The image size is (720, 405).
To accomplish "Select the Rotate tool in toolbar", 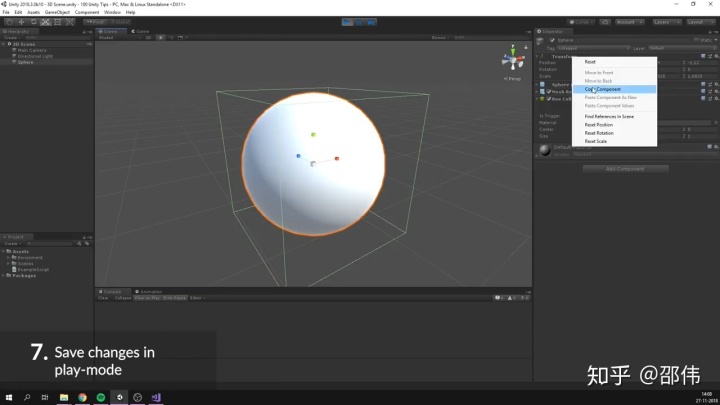I will (x=34, y=22).
